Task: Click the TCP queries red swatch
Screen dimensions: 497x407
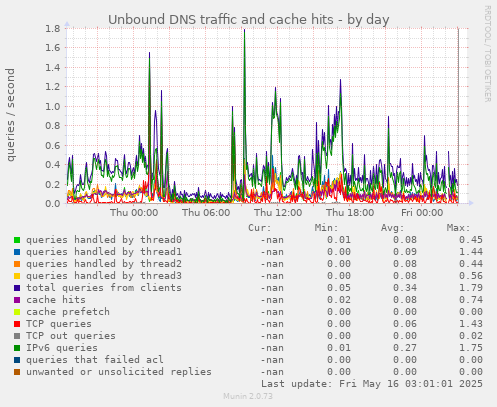Action: (17, 324)
